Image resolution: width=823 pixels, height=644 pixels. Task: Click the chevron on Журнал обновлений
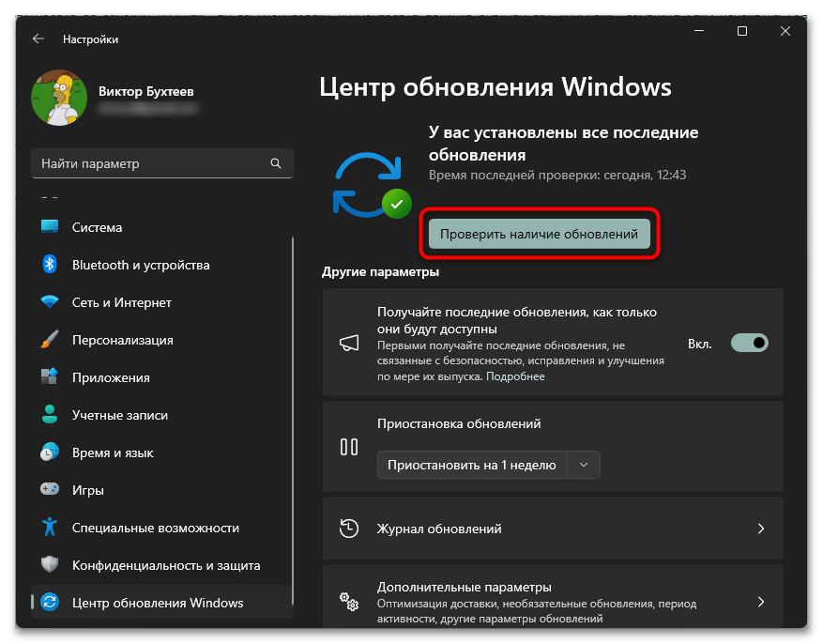[761, 529]
